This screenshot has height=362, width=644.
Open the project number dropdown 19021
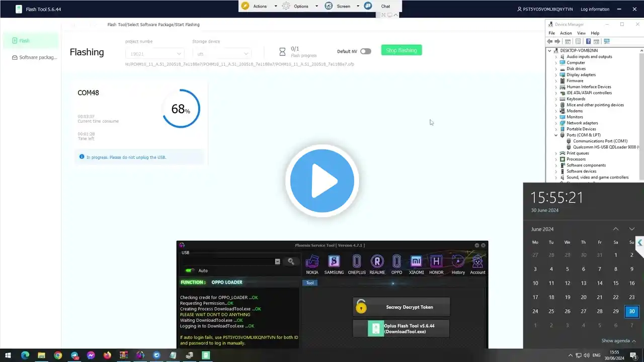tap(155, 54)
